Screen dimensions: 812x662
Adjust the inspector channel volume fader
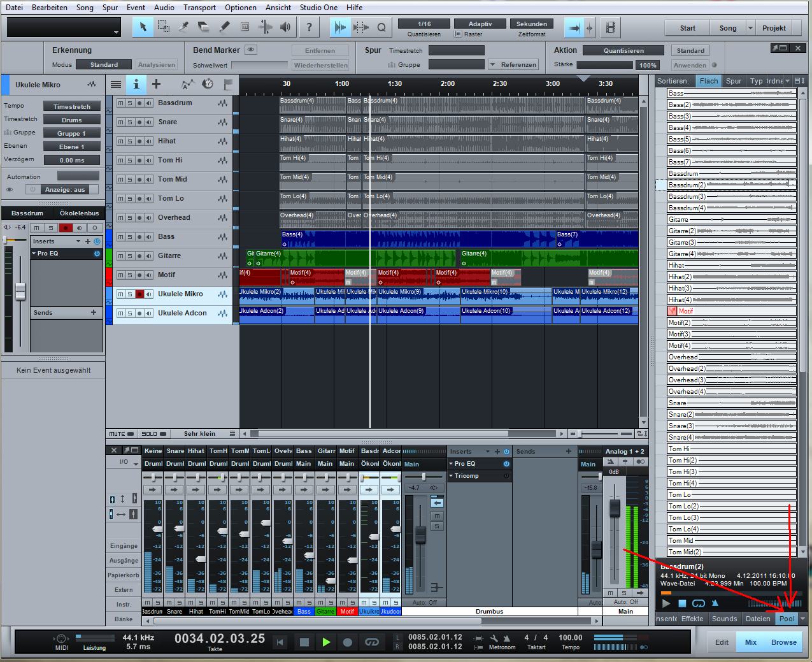point(20,291)
